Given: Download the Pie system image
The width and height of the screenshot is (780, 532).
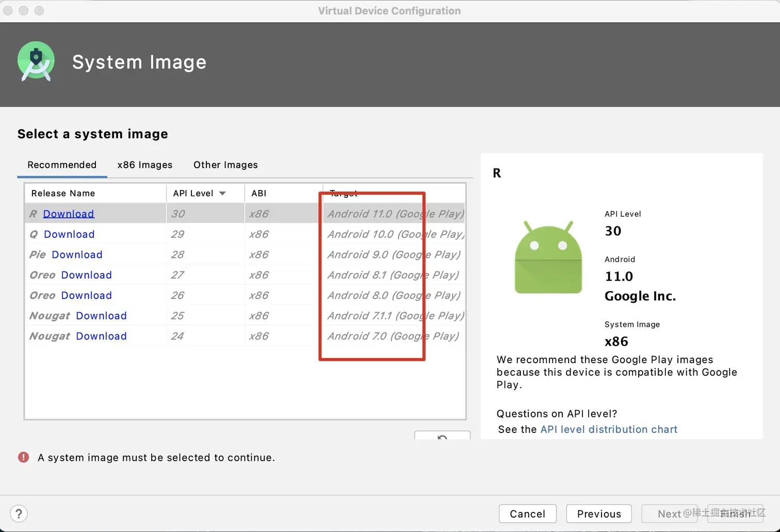Looking at the screenshot, I should pos(77,254).
